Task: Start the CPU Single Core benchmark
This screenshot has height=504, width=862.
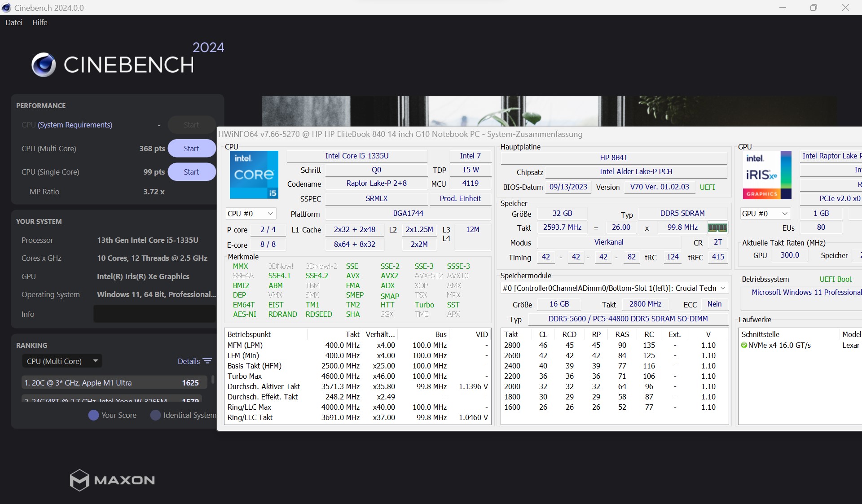Action: coord(191,171)
